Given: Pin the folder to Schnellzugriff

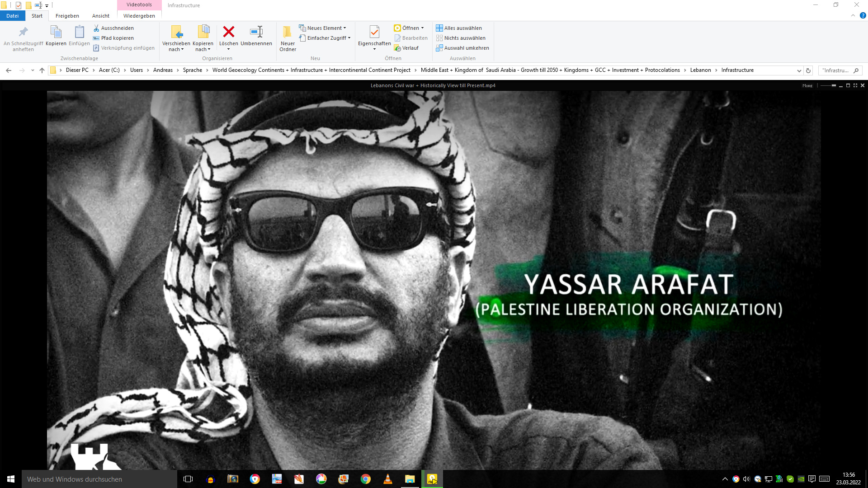Looking at the screenshot, I should [x=23, y=38].
